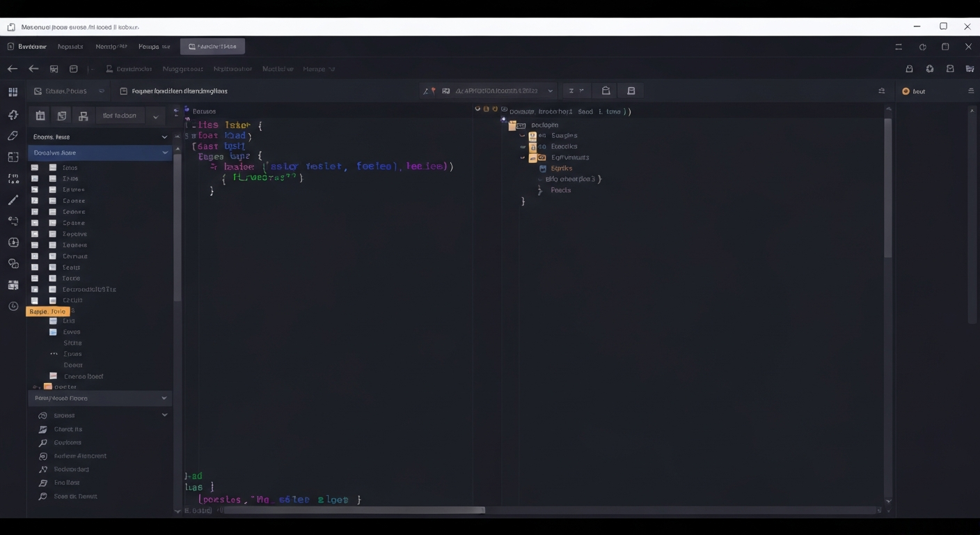980x535 pixels.
Task: Click the blue icon beside orange 'Etptiks' tree item
Action: point(543,169)
